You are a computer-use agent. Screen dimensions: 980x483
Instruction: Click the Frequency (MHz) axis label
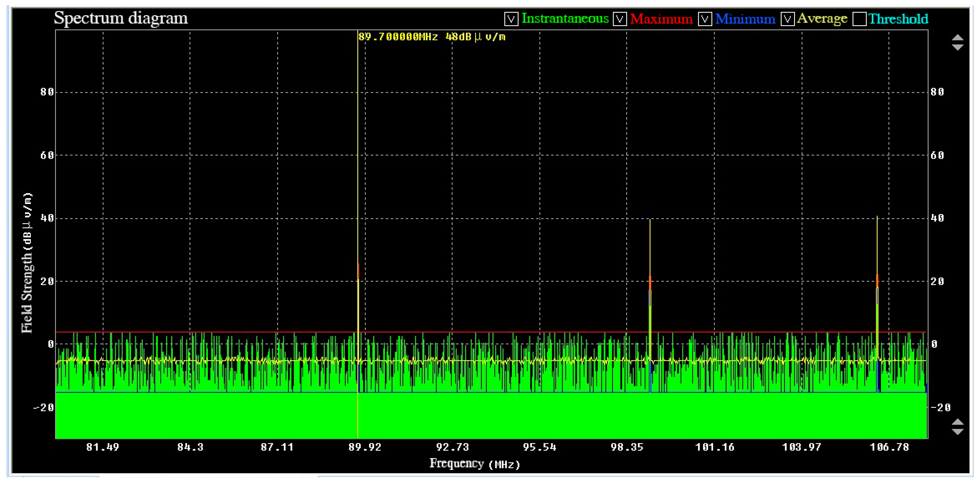click(474, 464)
